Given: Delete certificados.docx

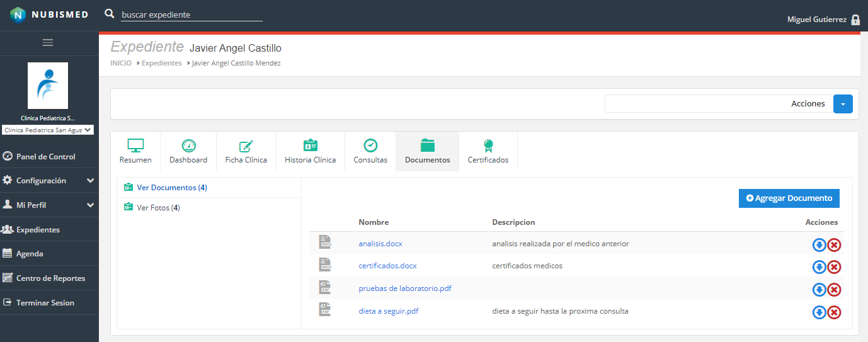Looking at the screenshot, I should click(x=834, y=267).
